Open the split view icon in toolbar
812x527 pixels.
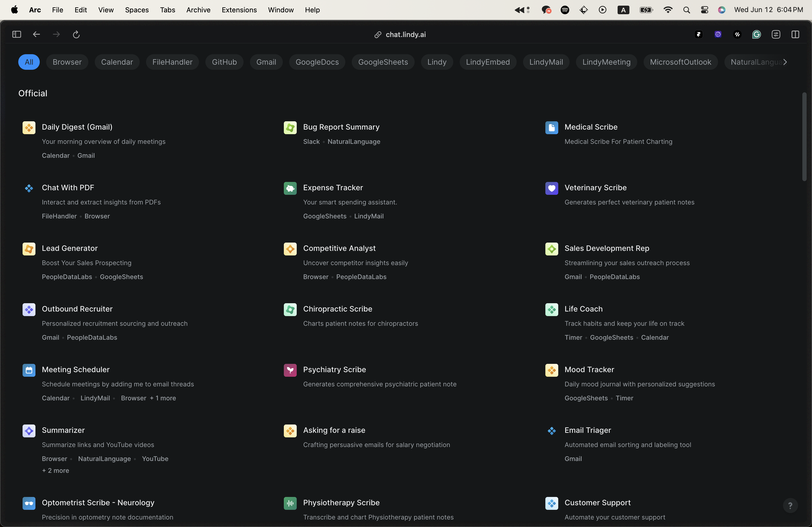795,34
